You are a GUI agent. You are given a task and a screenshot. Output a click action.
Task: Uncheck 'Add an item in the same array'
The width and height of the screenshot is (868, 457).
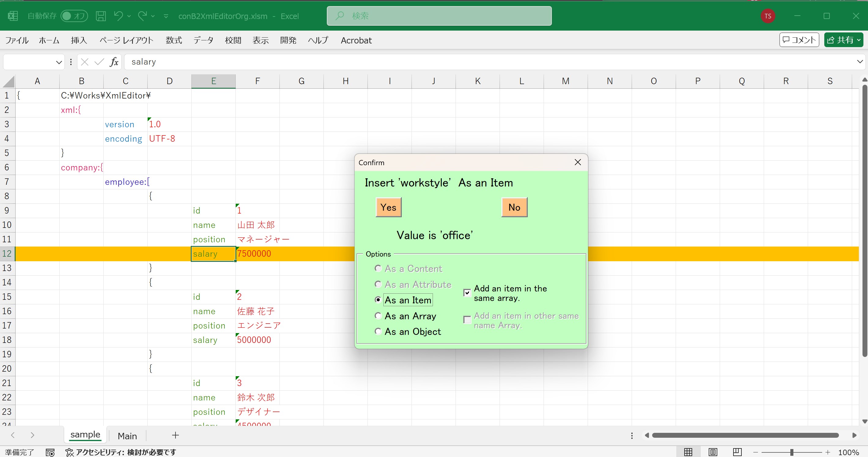pyautogui.click(x=467, y=292)
